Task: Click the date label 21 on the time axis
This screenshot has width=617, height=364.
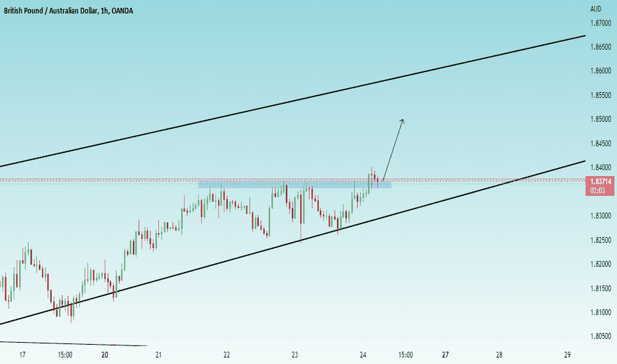Action: [159, 355]
